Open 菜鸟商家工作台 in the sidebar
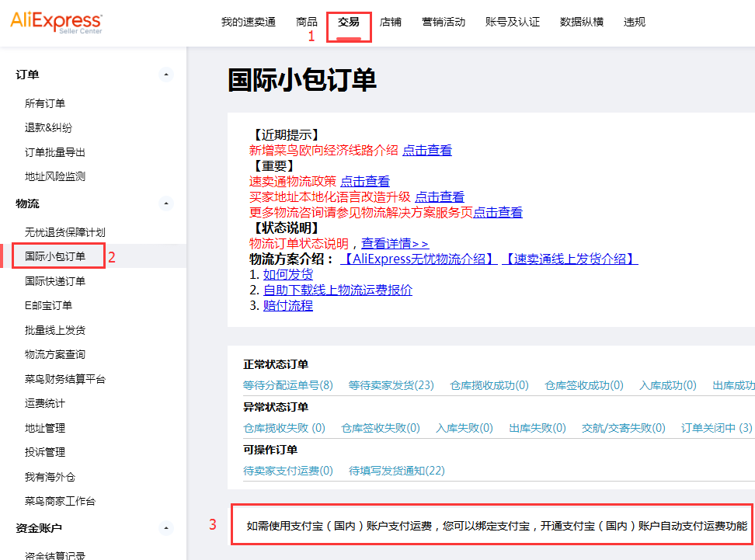The width and height of the screenshot is (755, 560). 60,501
